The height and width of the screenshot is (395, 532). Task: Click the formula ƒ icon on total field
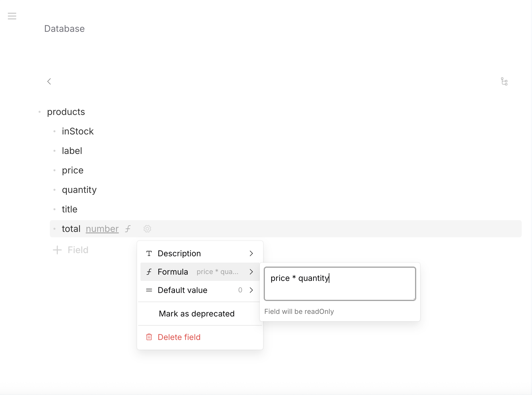pos(128,229)
